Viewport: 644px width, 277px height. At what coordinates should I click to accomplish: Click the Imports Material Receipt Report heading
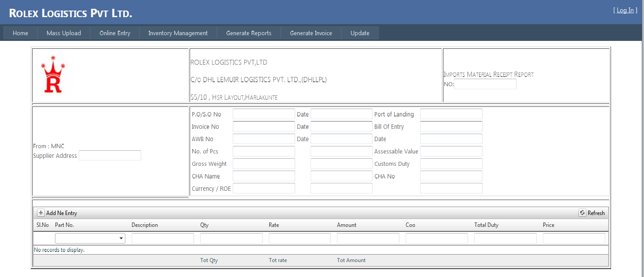(x=488, y=75)
